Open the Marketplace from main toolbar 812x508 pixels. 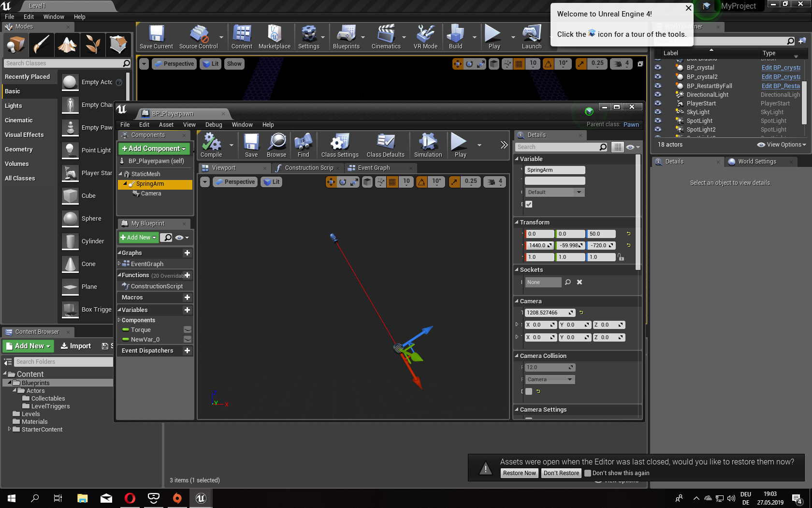[x=275, y=37]
